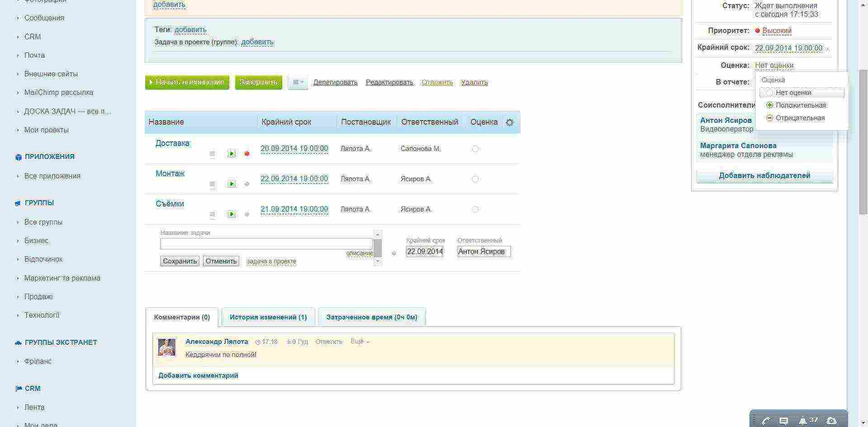
Task: Click the page vertical scrollbar thumb
Action: tap(863, 142)
